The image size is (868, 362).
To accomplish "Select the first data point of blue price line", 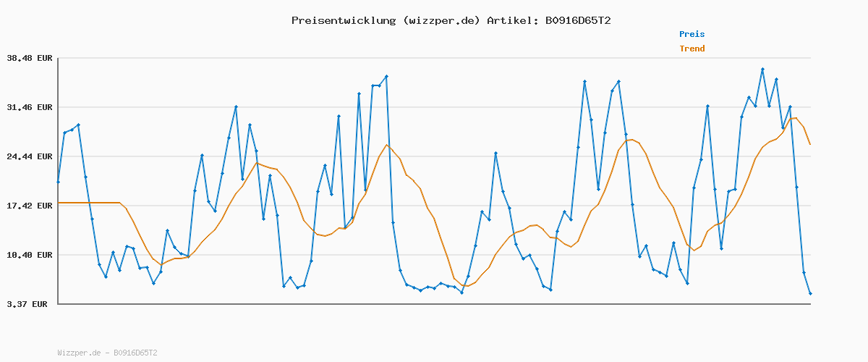I will click(59, 182).
